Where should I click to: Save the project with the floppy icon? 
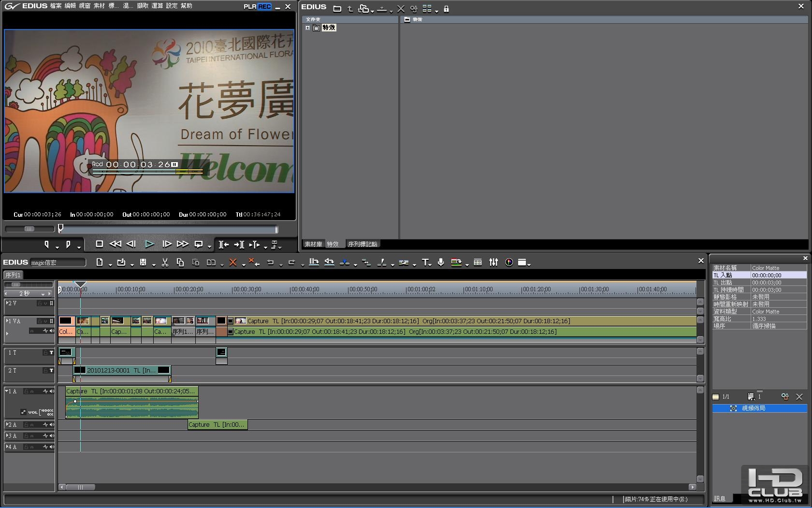click(143, 262)
